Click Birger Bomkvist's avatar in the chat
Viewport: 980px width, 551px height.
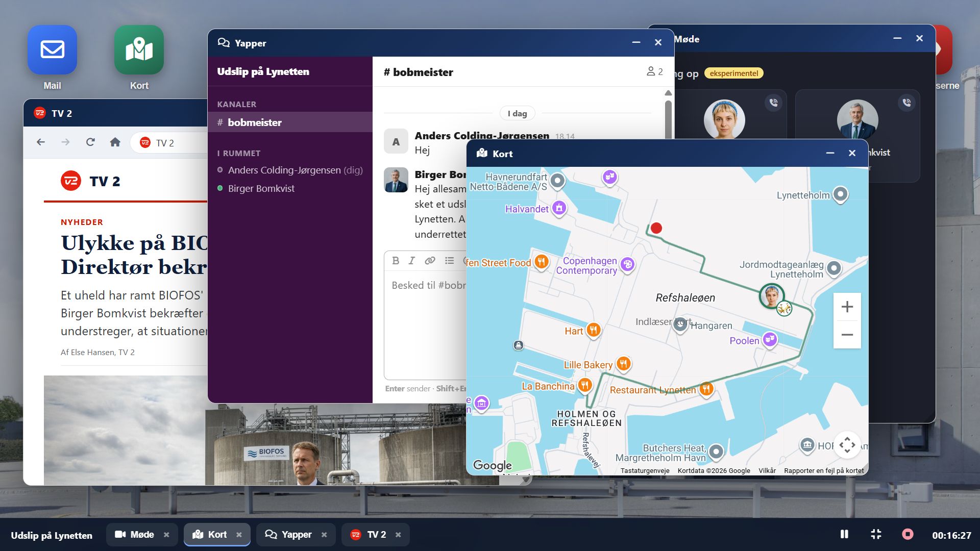pos(396,180)
